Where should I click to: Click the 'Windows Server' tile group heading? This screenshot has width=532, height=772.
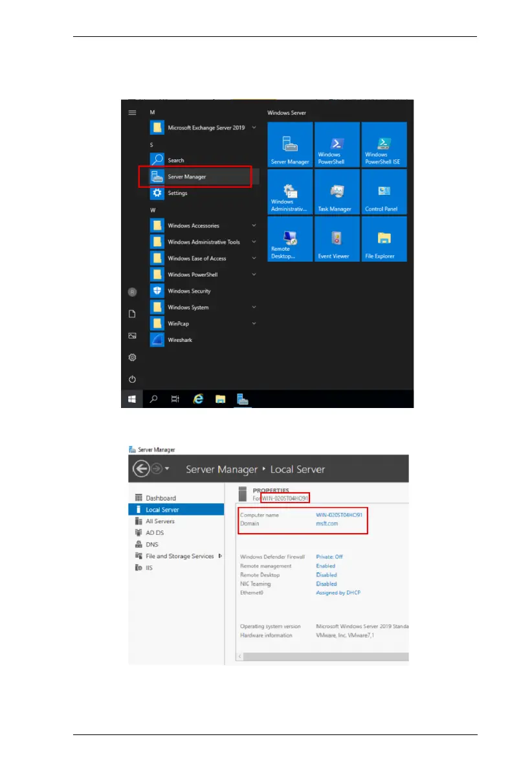[287, 113]
